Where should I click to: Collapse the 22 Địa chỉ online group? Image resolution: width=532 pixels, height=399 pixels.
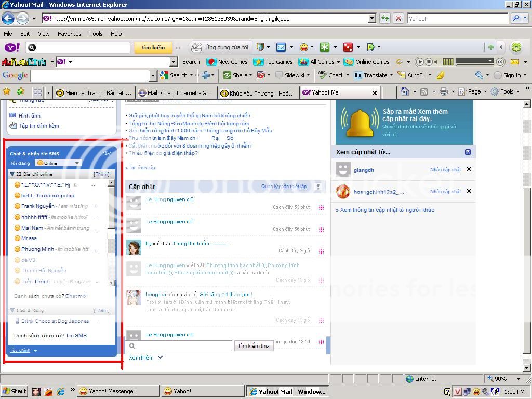coord(12,174)
